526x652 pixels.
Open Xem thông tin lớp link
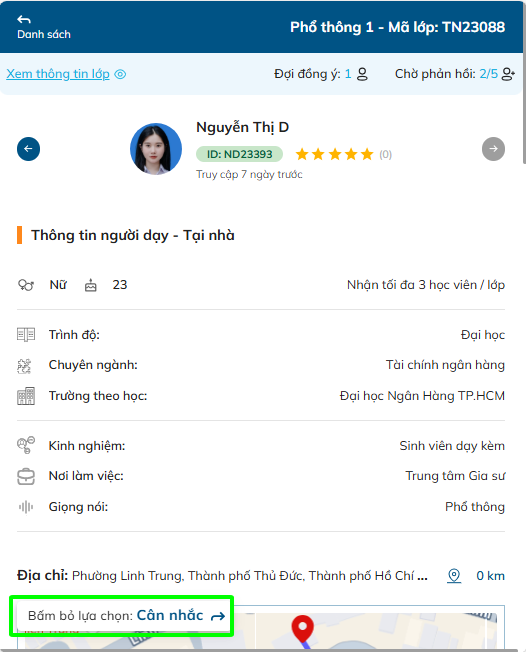point(58,74)
